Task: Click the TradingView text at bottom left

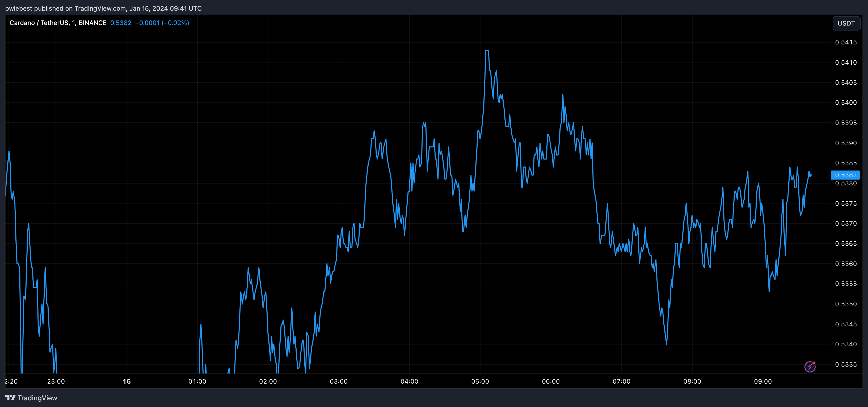Action: [x=37, y=398]
